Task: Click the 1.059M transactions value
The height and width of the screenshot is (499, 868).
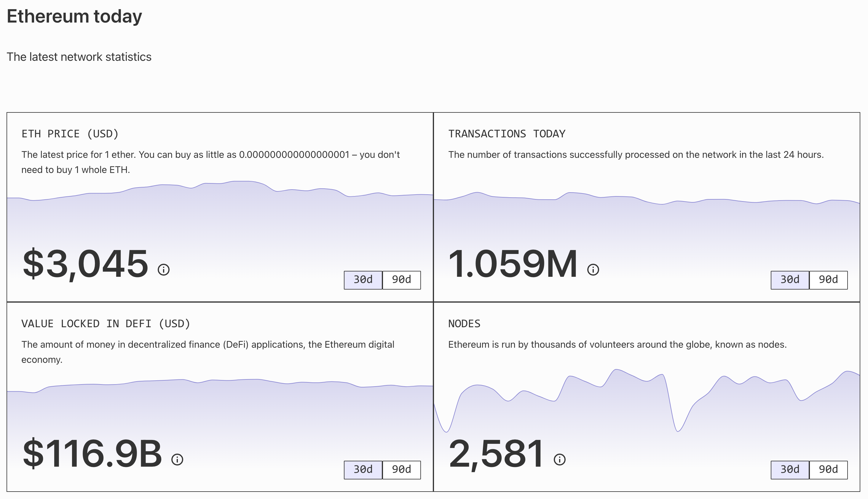Action: pyautogui.click(x=513, y=264)
